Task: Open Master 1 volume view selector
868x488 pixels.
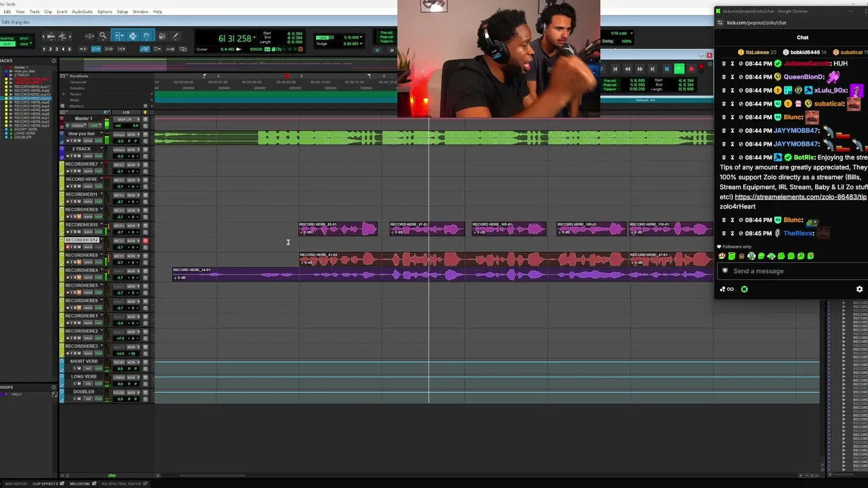Action: pos(79,125)
